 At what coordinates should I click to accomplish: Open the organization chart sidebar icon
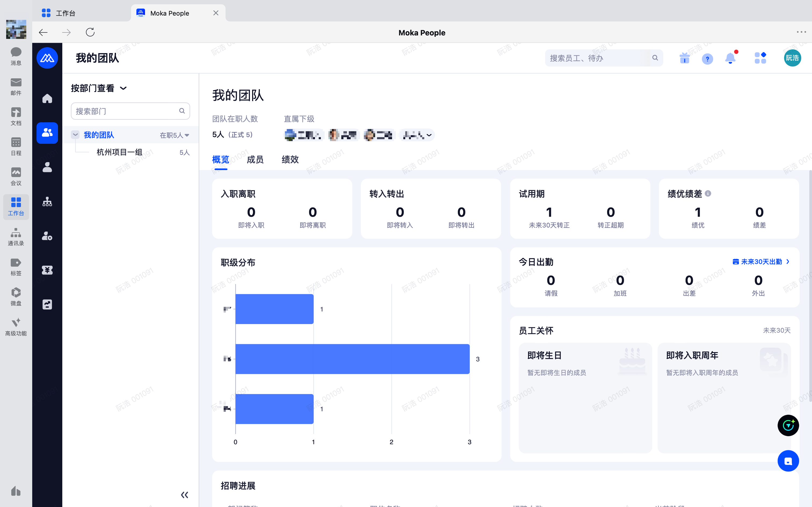(x=47, y=201)
